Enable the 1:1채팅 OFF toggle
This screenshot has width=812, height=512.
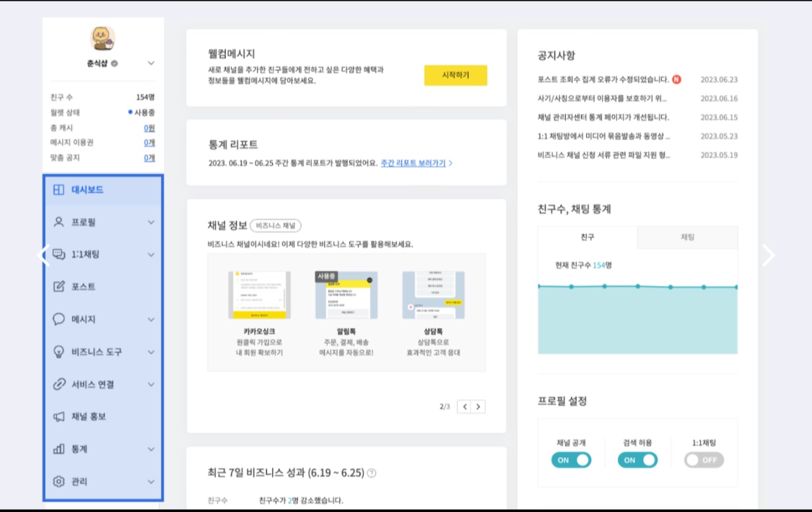703,459
